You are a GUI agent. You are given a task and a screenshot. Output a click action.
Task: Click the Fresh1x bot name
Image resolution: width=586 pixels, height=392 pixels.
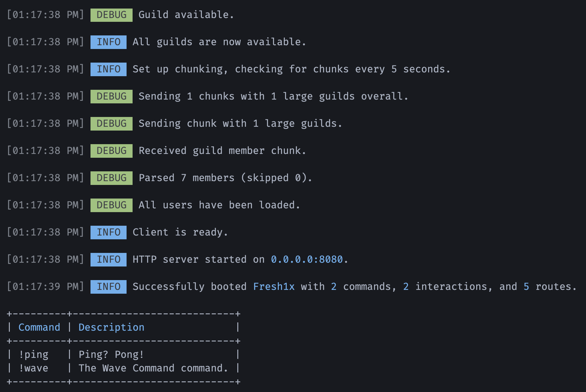[274, 287]
